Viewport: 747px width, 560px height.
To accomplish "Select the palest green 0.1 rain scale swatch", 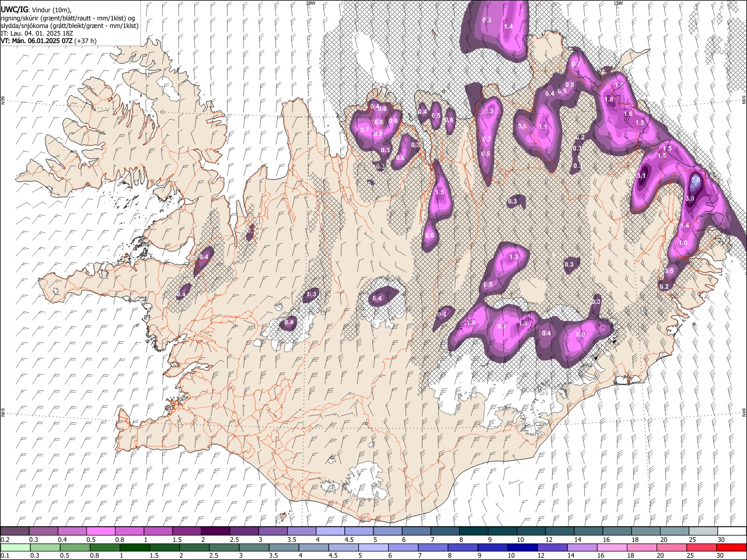I will click(x=15, y=548).
